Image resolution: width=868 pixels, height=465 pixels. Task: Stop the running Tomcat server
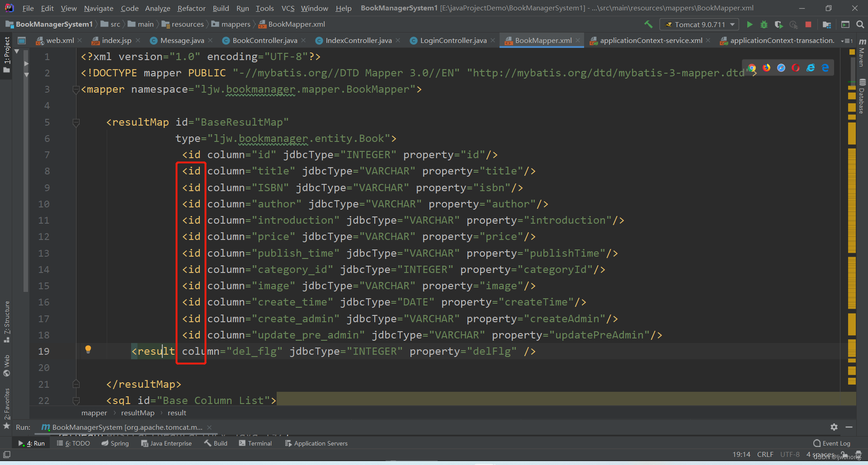[809, 24]
